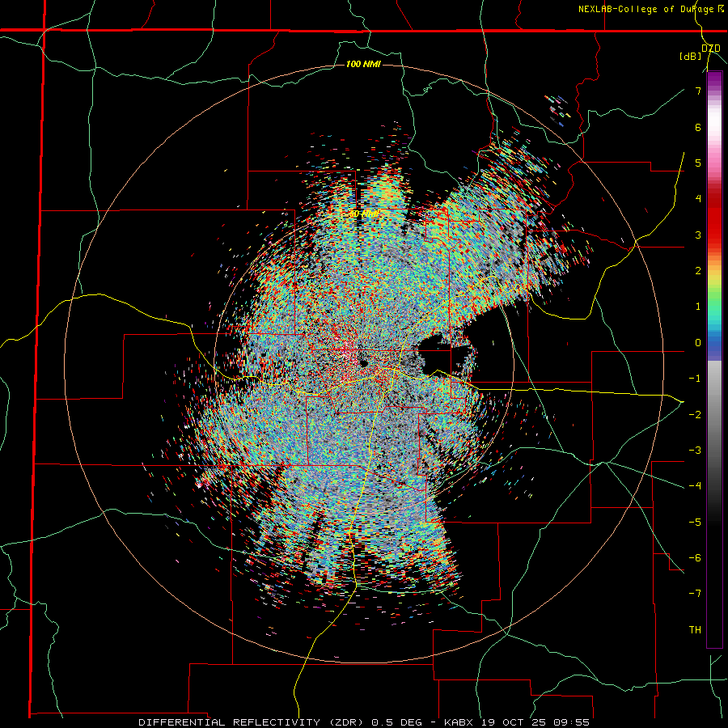Click the 50 NMI range ring label

click(x=363, y=214)
